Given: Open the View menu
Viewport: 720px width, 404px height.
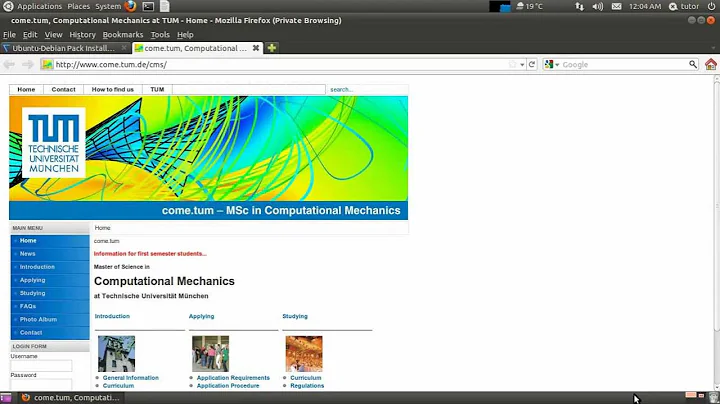Looking at the screenshot, I should coord(53,34).
